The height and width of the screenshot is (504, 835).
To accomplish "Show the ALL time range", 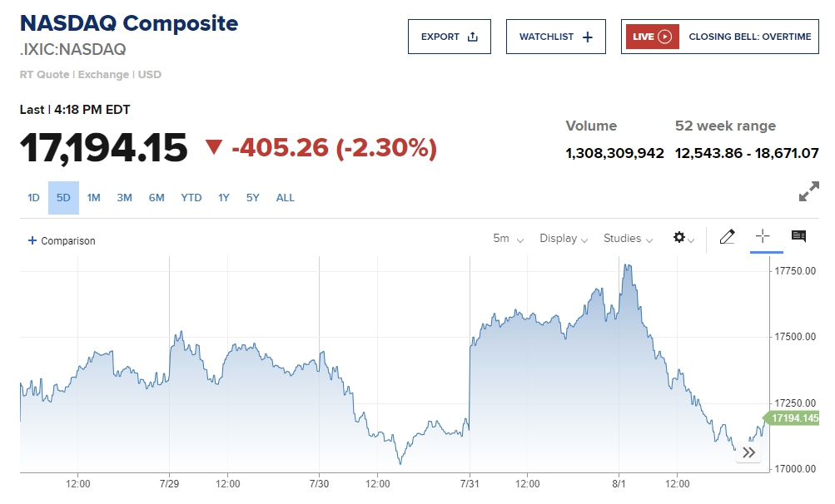I will coord(286,198).
